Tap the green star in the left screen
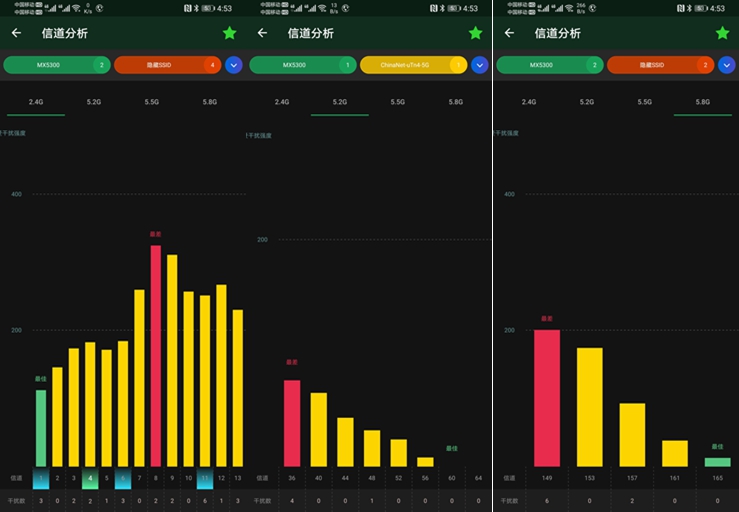 click(x=230, y=33)
